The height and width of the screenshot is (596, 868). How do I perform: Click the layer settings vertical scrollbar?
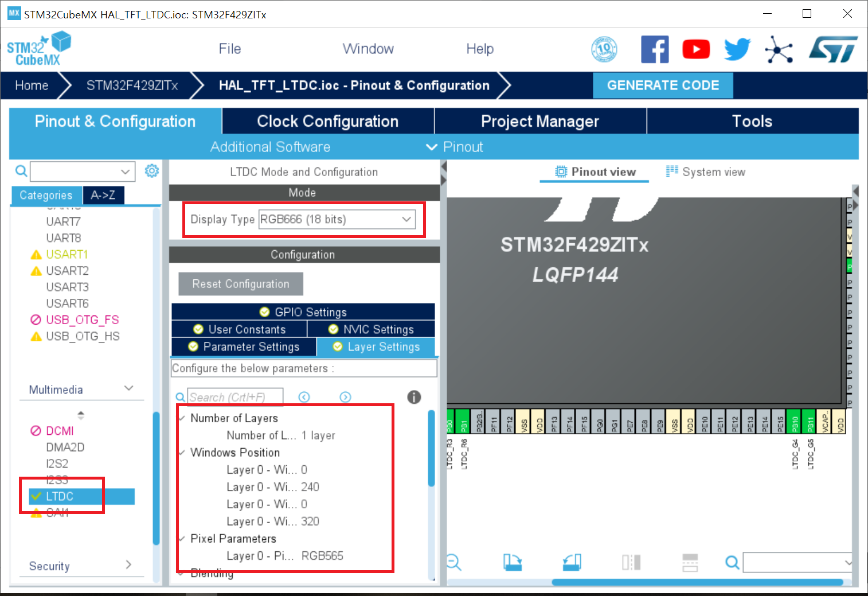click(x=432, y=448)
